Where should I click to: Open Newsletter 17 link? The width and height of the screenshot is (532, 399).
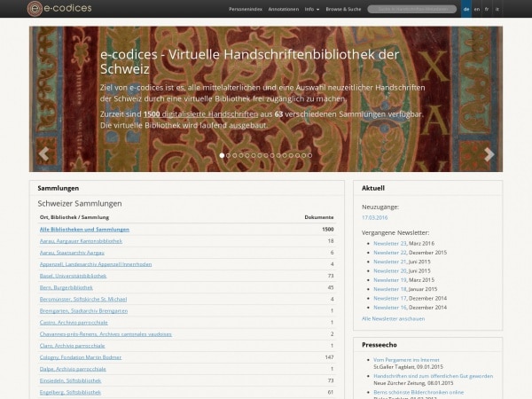pyautogui.click(x=390, y=298)
